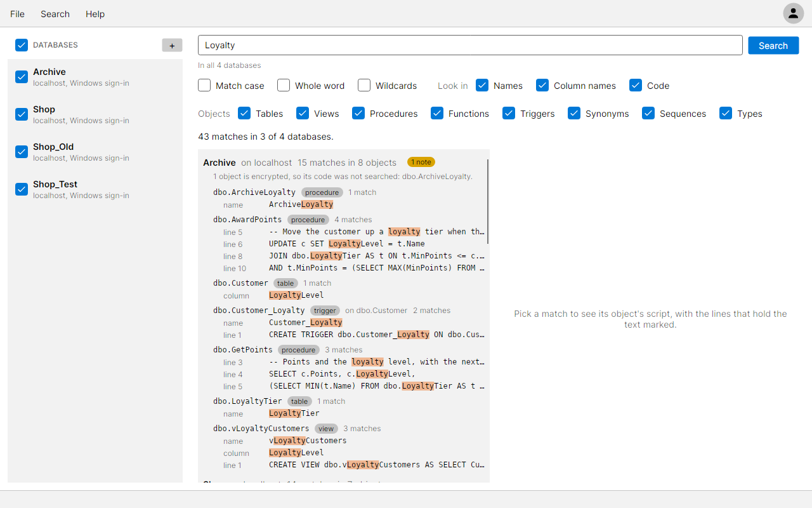The width and height of the screenshot is (812, 508).
Task: Open the File menu
Action: click(x=18, y=14)
